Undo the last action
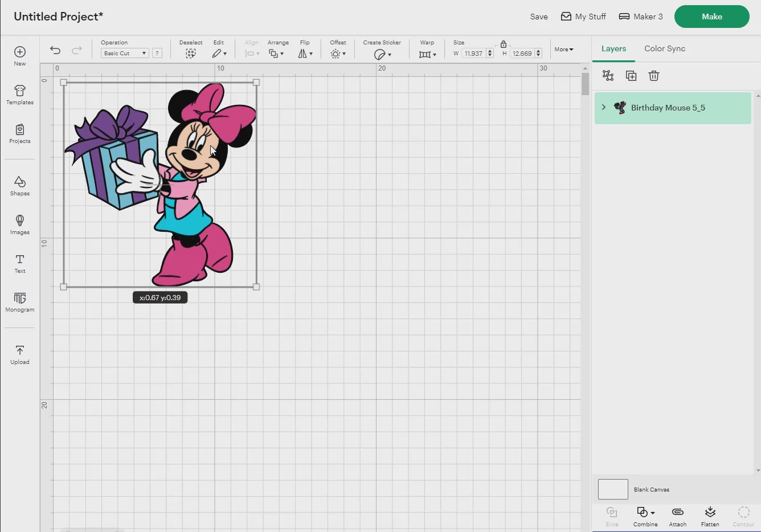The width and height of the screenshot is (761, 532). coord(55,50)
